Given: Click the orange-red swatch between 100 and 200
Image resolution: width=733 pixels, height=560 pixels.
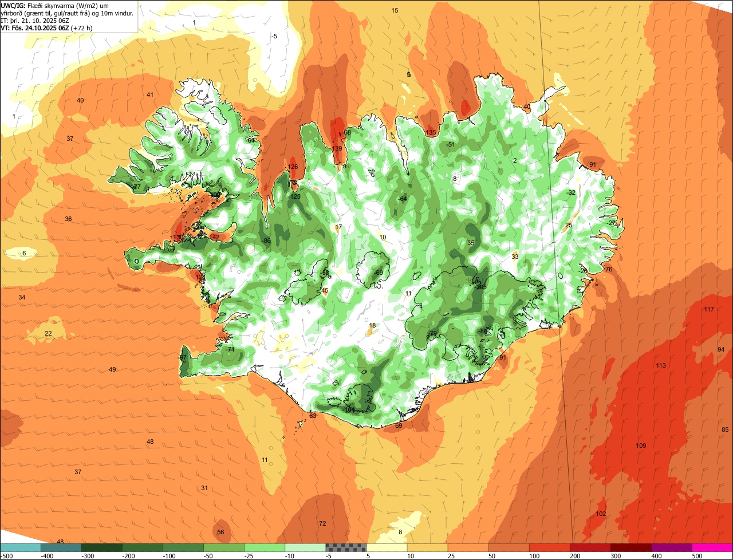Looking at the screenshot, I should (x=550, y=547).
